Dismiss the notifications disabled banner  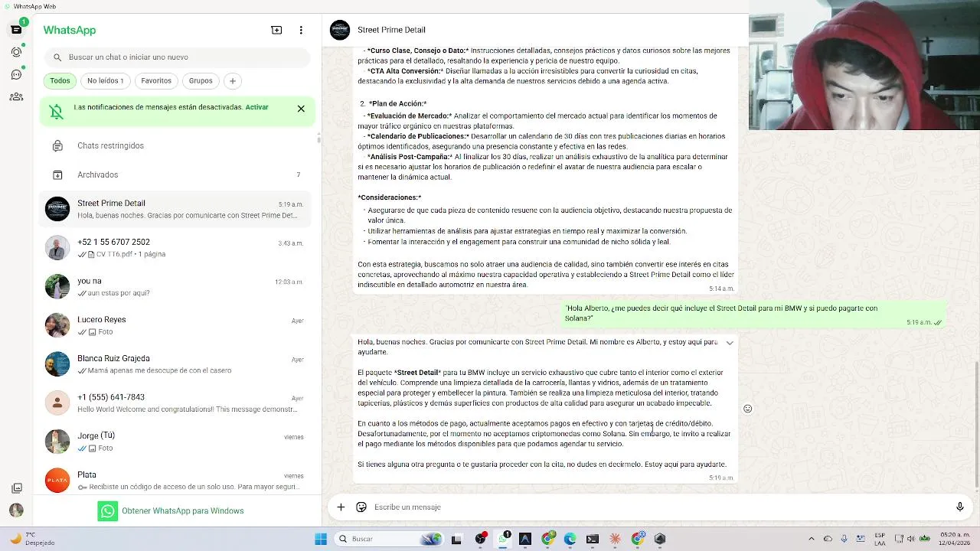(x=301, y=109)
